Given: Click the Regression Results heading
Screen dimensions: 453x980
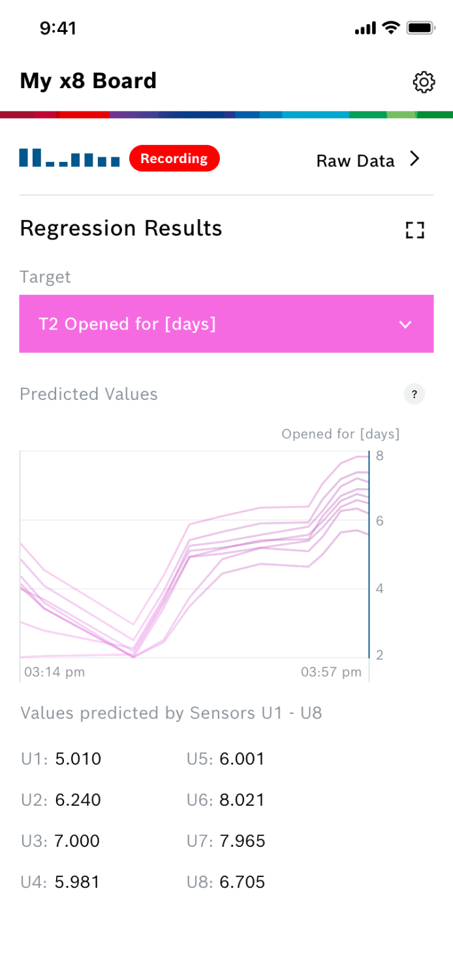Looking at the screenshot, I should click(121, 228).
